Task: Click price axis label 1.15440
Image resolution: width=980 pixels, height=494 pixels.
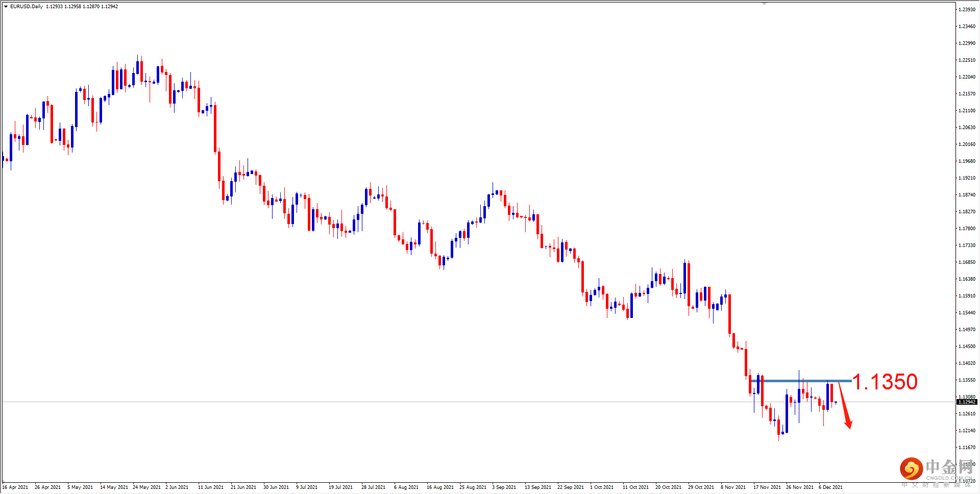Action: coord(967,313)
